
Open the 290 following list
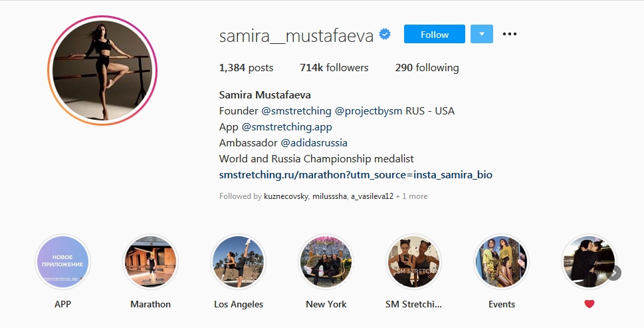click(427, 68)
